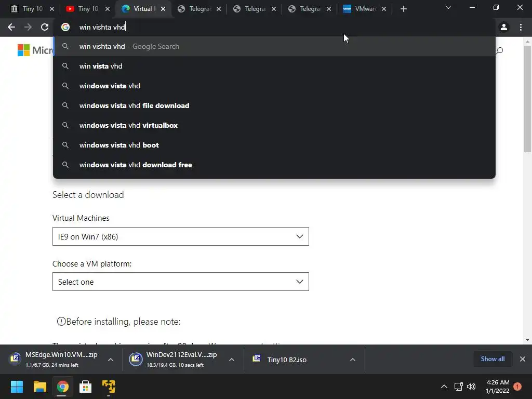Viewport: 532px width, 399px height.
Task: Open a new tab with the plus button
Action: click(403, 9)
